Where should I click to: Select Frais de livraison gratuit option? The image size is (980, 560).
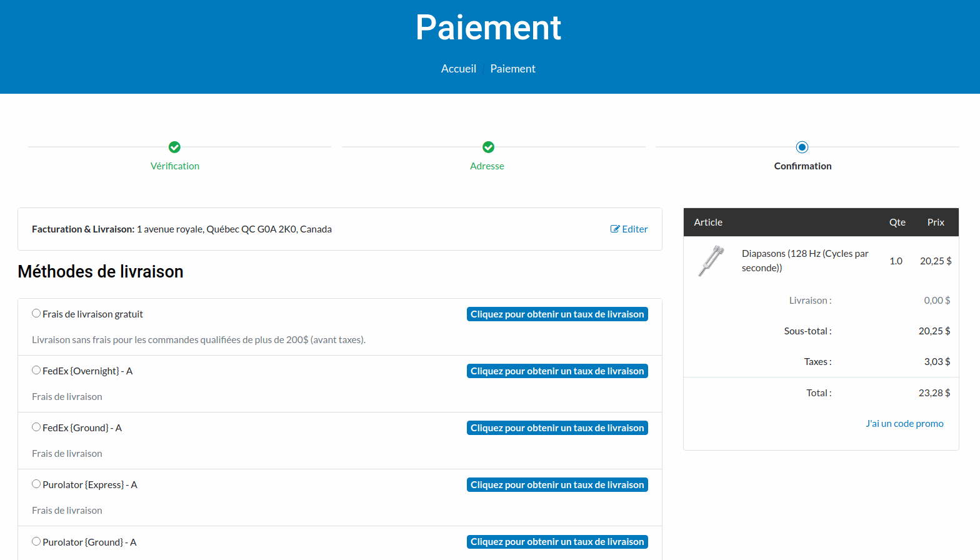click(36, 314)
